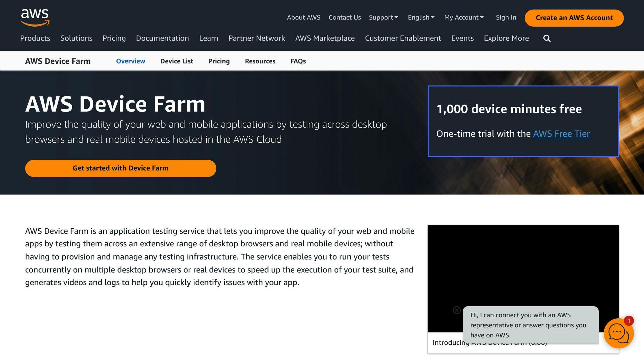The height and width of the screenshot is (362, 644).
Task: Open the search magnifier icon
Action: pos(547,38)
